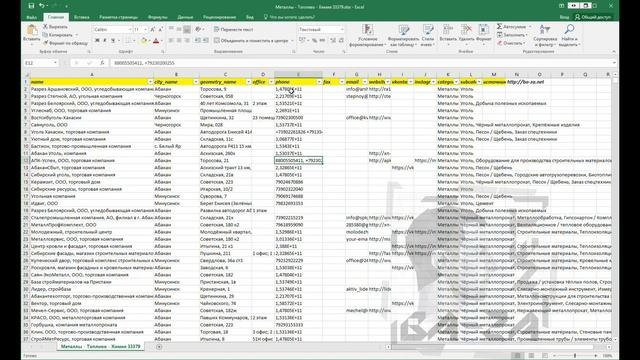The height and width of the screenshot is (360, 640).
Task: Click cell with 'Разрез Степной, АО, угольная компания'
Action: tap(92, 96)
